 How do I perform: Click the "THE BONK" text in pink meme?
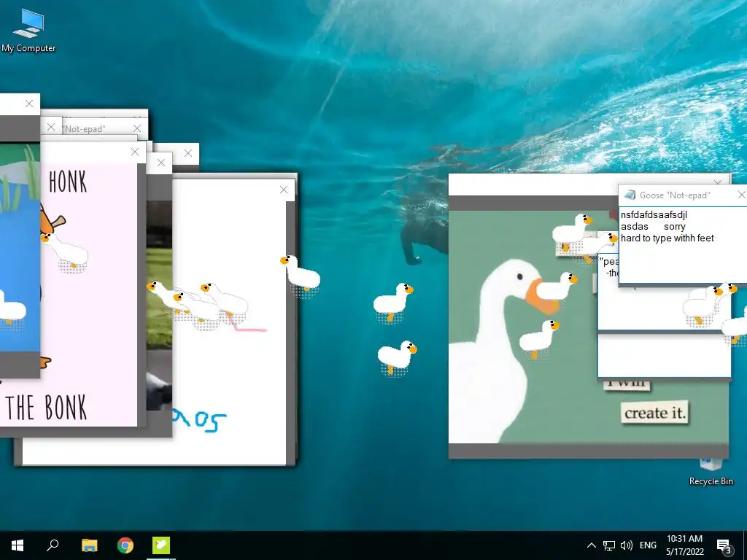[47, 408]
